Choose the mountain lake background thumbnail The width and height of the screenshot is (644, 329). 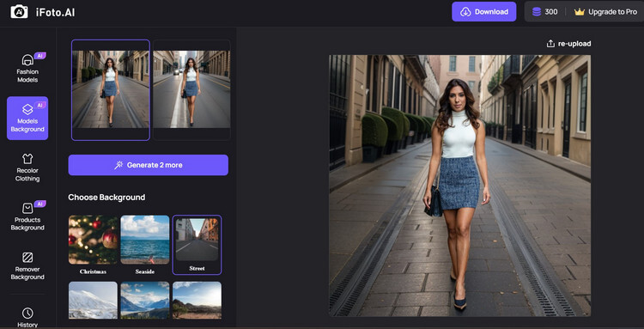pos(145,301)
